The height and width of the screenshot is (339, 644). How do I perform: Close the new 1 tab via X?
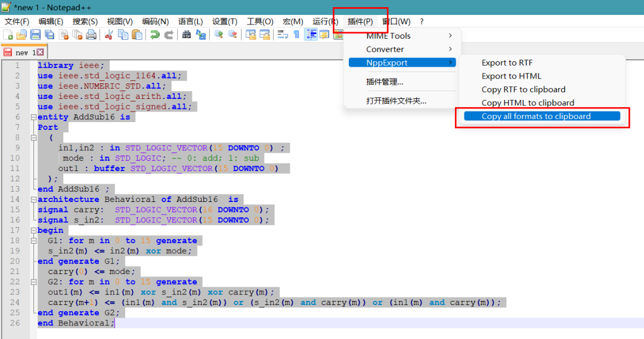(x=41, y=52)
